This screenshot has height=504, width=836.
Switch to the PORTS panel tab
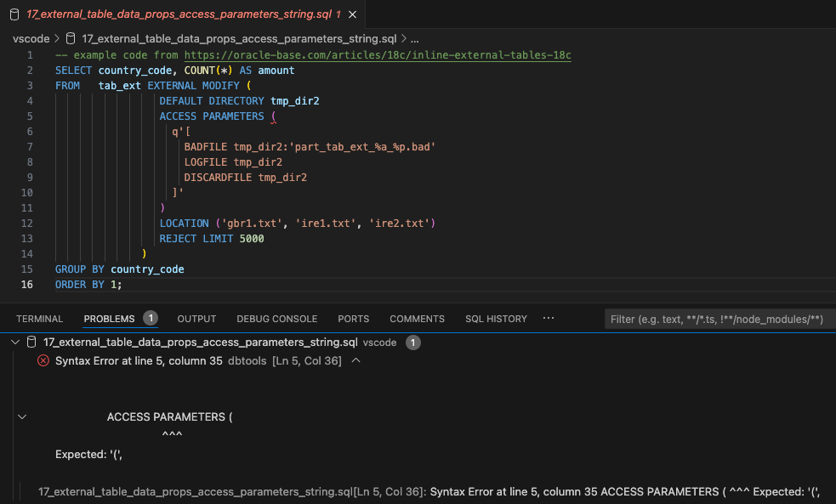tap(354, 319)
